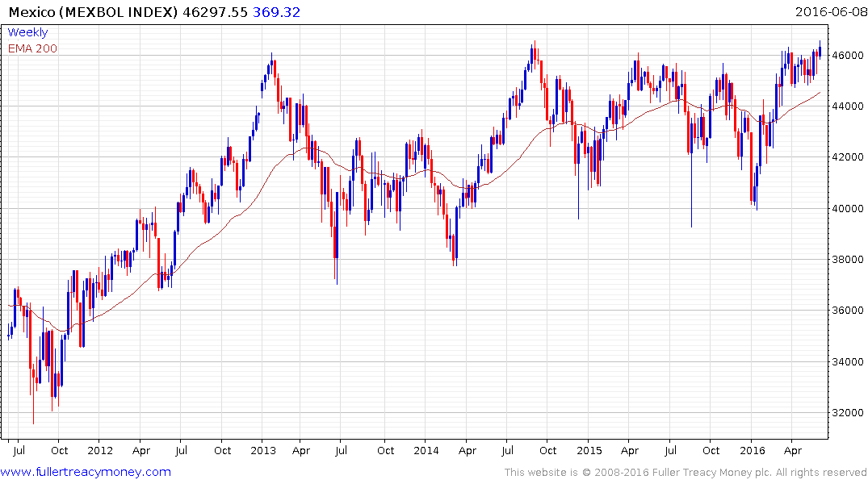The width and height of the screenshot is (868, 484).
Task: Click the long lower-wick candle of August 2015
Action: pyautogui.click(x=691, y=172)
